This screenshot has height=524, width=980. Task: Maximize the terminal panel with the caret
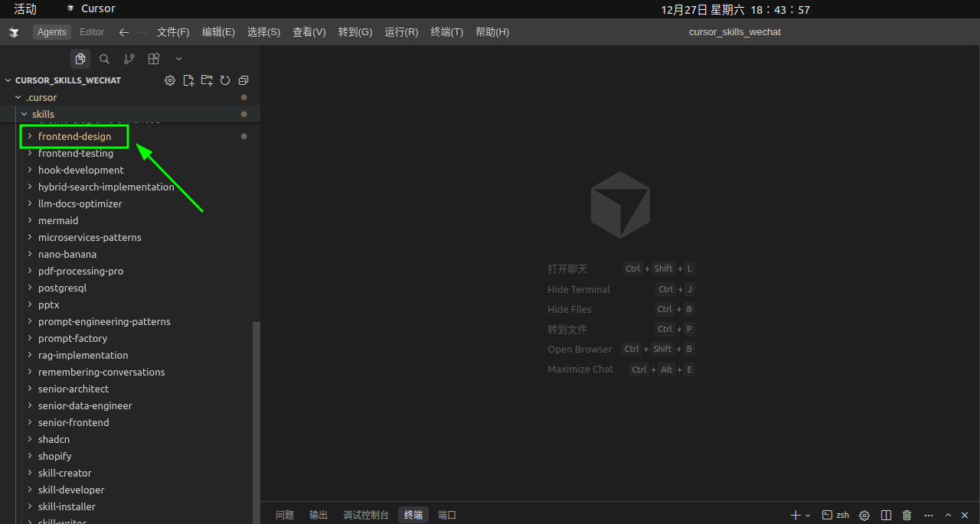[948, 515]
